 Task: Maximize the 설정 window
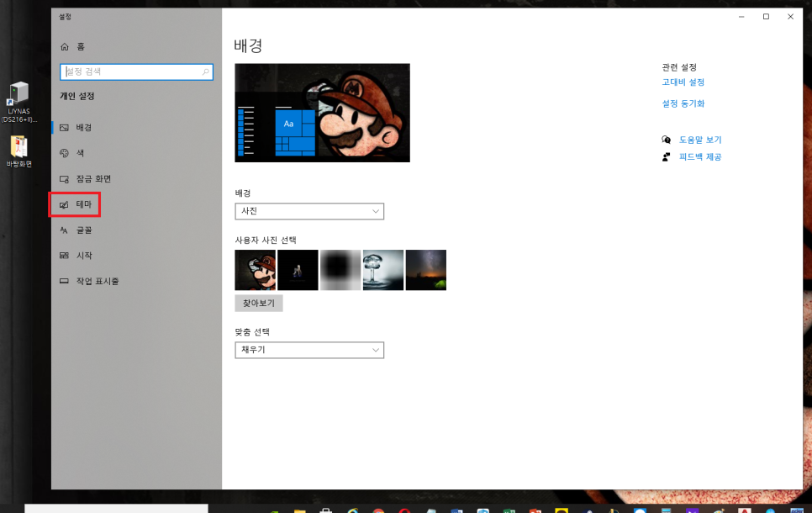[766, 17]
